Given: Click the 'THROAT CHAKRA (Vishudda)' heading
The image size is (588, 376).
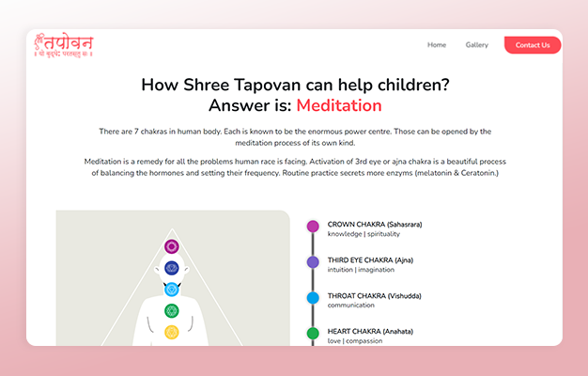Looking at the screenshot, I should tap(374, 296).
